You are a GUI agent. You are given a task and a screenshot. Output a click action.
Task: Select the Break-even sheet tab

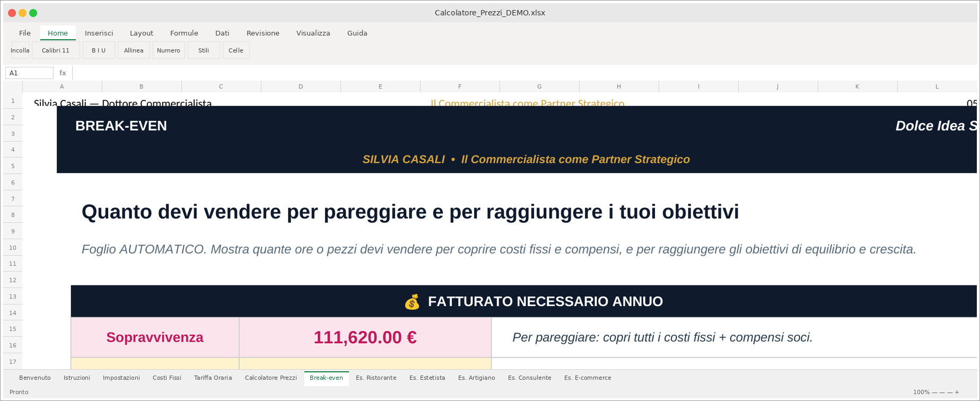[326, 378]
